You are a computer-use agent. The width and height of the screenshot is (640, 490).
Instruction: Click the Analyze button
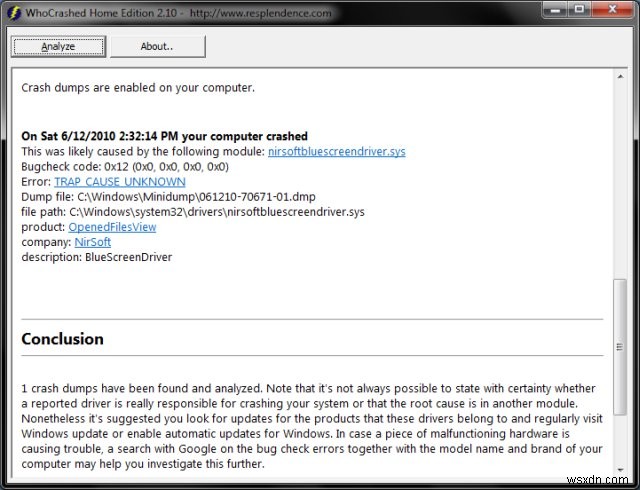coord(58,47)
